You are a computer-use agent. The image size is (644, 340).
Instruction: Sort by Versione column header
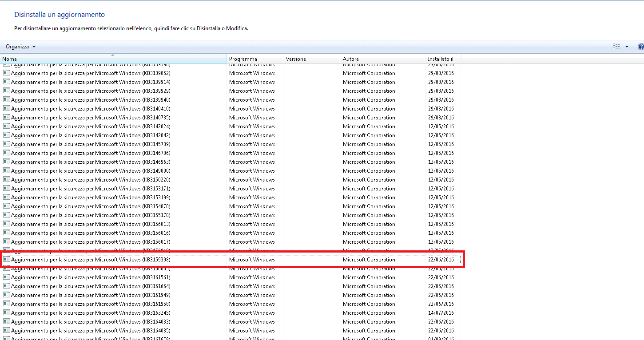312,59
